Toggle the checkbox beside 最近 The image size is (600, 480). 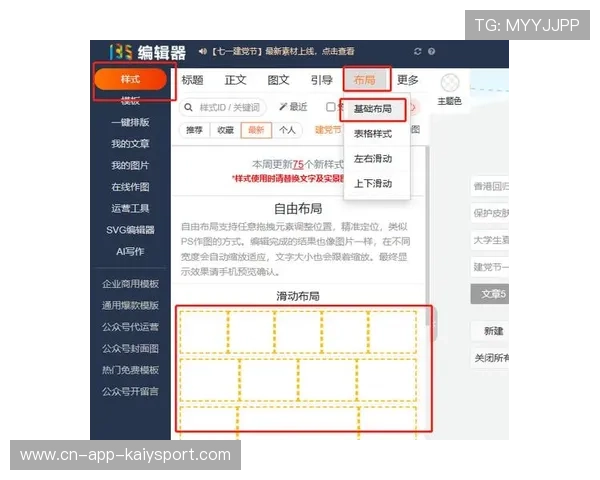click(x=330, y=107)
